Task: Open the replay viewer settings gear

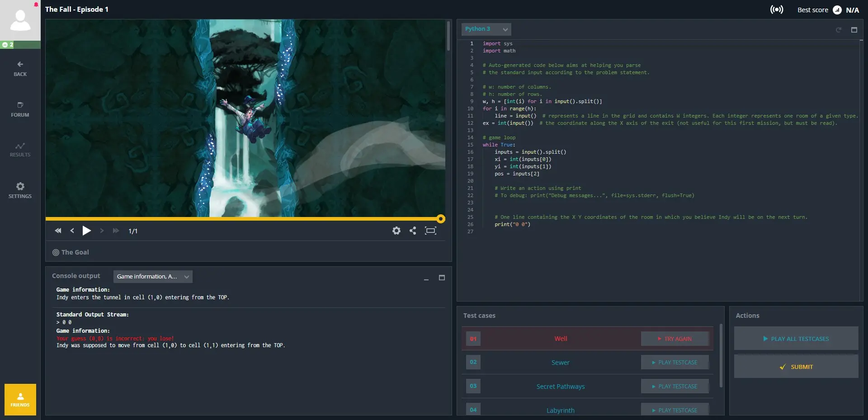Action: pos(396,231)
